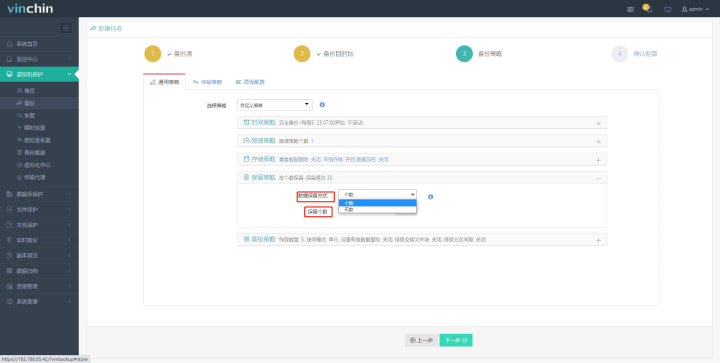This screenshot has width=720, height=363.
Task: Click the 资源管理 icon in sidebar
Action: [x=10, y=286]
